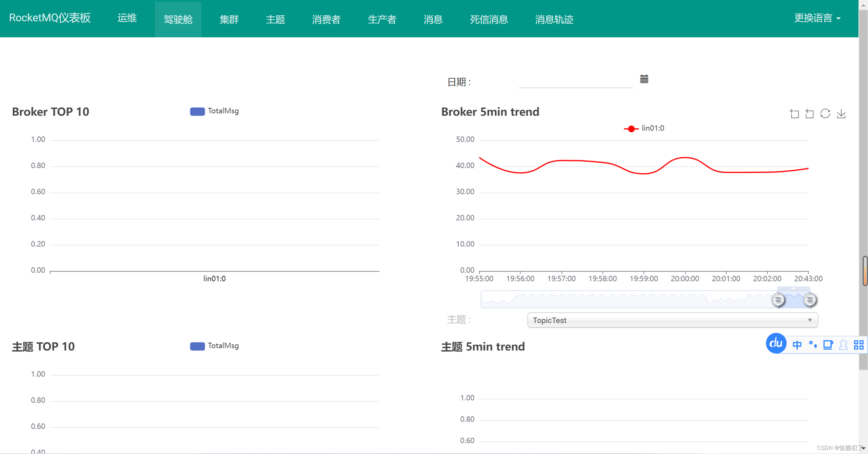Open the 消费者 consumer tab
The height and width of the screenshot is (454, 868).
tap(326, 19)
